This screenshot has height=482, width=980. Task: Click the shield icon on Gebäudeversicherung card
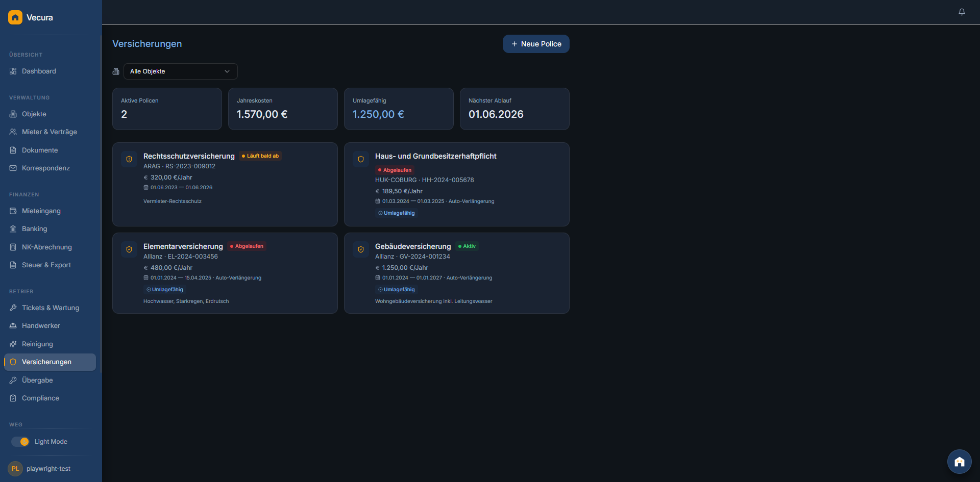click(x=361, y=249)
